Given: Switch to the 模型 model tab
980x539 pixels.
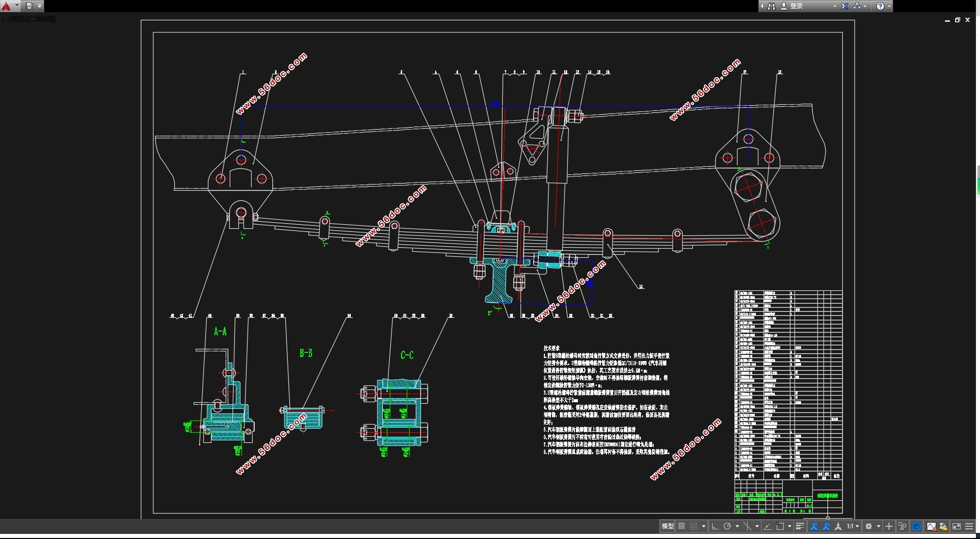Looking at the screenshot, I should (x=667, y=526).
